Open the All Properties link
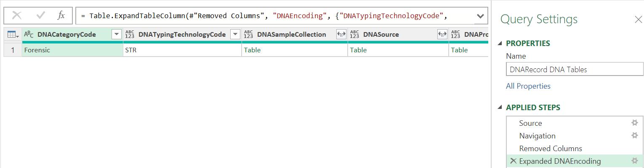The image size is (644, 168). 528,86
